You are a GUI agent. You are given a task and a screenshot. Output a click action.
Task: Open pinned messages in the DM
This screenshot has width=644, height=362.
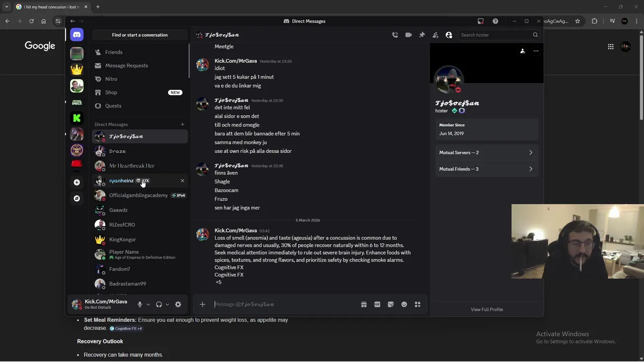[x=422, y=35]
